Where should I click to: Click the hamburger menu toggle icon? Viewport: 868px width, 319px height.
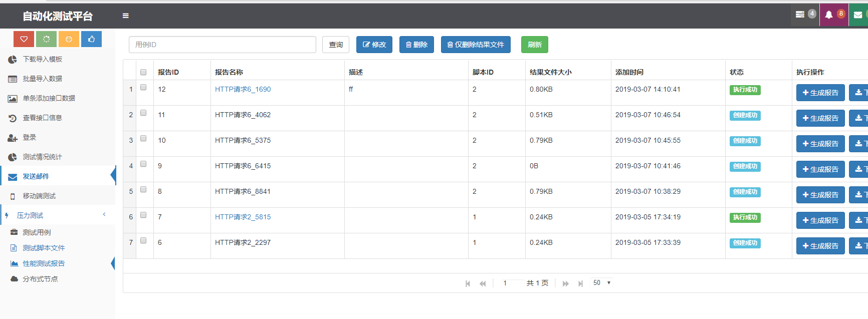pos(126,16)
